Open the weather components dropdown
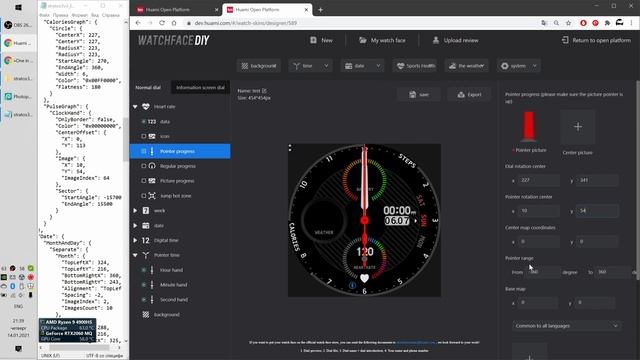 467,66
